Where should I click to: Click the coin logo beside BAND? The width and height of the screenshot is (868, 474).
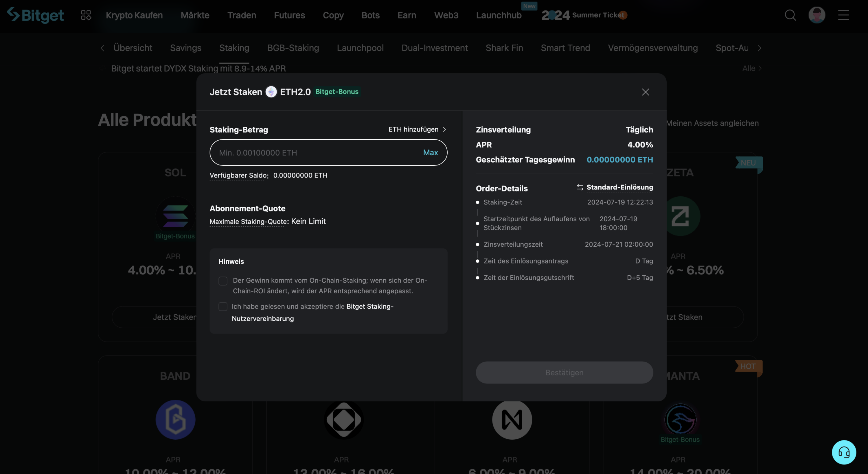pyautogui.click(x=344, y=419)
